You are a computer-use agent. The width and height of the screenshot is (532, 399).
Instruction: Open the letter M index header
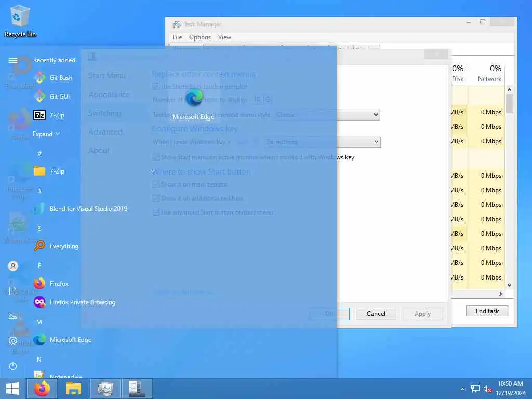(x=39, y=322)
